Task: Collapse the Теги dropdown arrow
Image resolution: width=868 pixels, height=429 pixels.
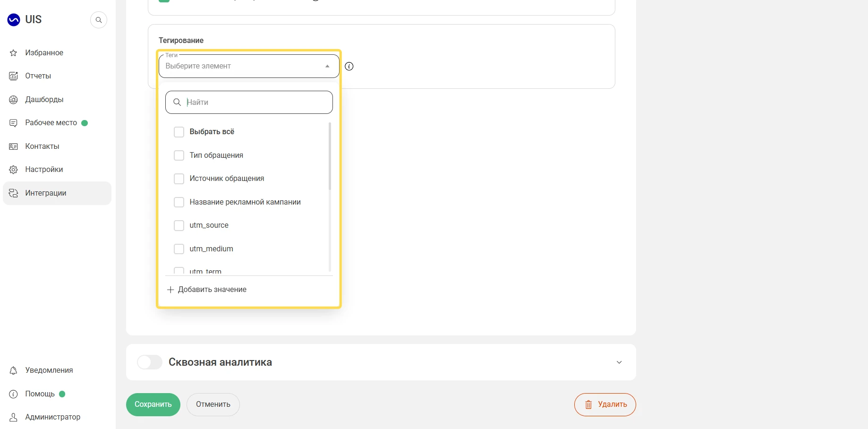Action: tap(327, 66)
